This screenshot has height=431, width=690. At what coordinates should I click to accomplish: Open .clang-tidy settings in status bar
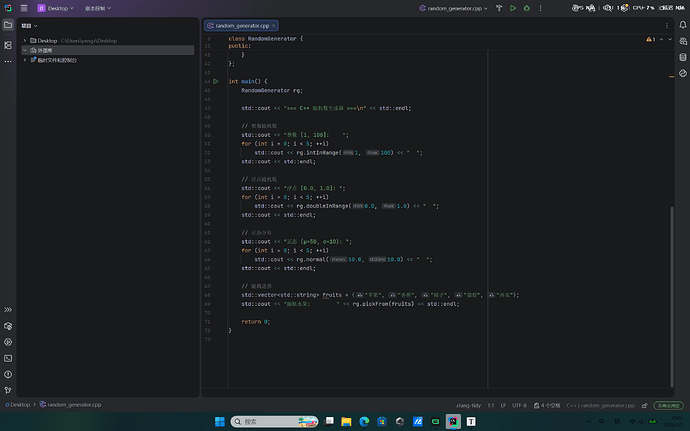(x=468, y=405)
